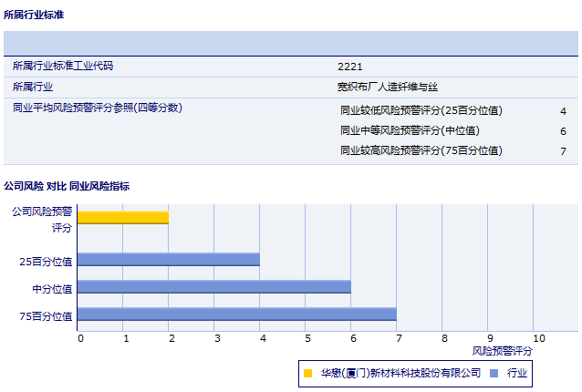Click the blue legend swatch for 行业
The height and width of the screenshot is (392, 582).
click(x=494, y=374)
